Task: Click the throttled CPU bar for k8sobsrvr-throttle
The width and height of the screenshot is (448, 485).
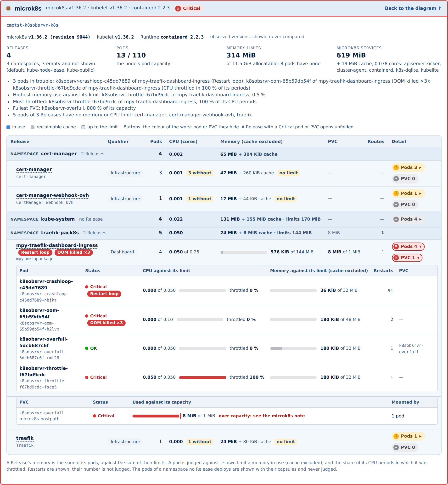Action: click(202, 377)
